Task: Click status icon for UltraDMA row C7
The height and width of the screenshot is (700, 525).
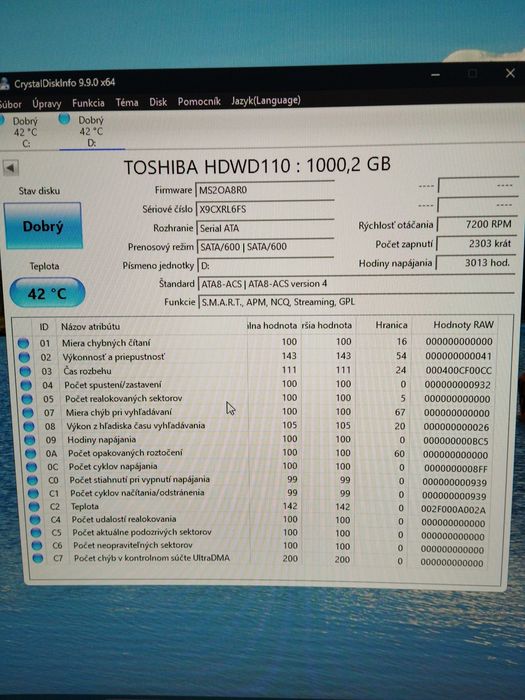Action: click(x=38, y=558)
